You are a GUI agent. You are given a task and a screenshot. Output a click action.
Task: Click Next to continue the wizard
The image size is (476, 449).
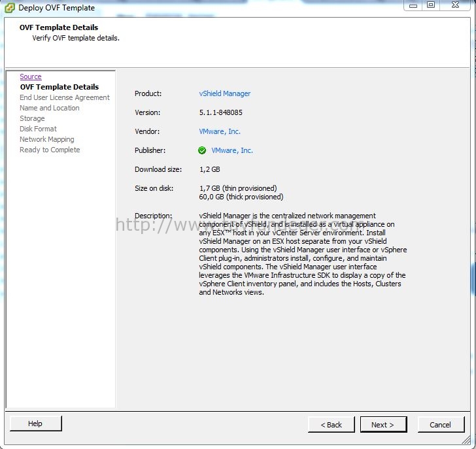coord(383,425)
